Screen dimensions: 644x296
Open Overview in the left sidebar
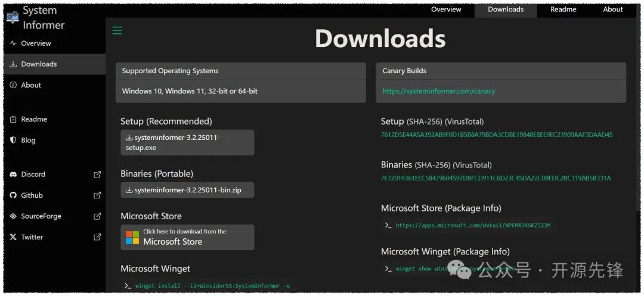[36, 43]
